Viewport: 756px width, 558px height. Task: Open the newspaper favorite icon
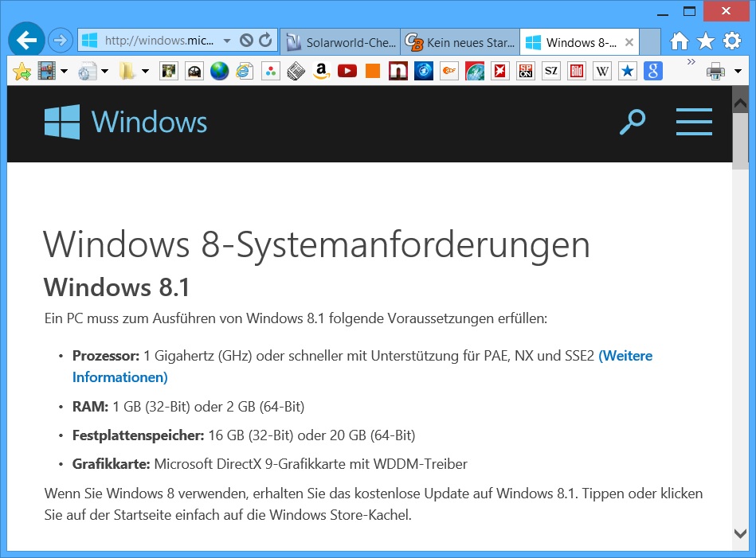296,72
